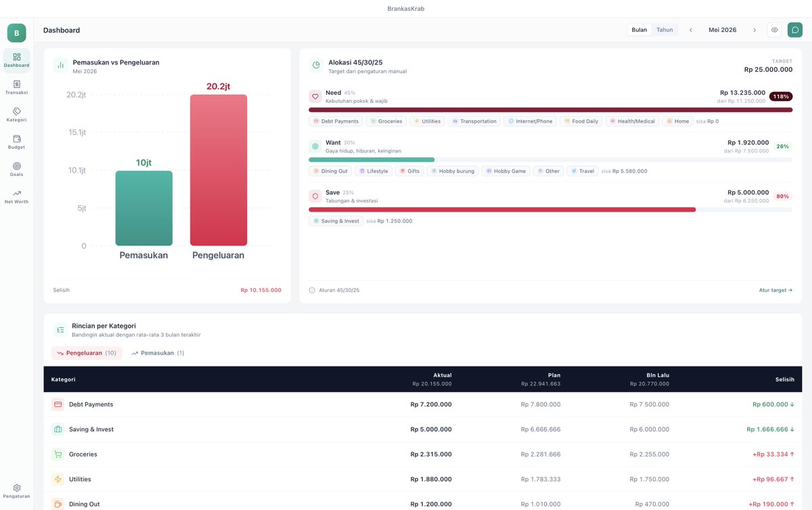Click the heart icon for Need
Image resolution: width=812 pixels, height=510 pixels.
[315, 96]
